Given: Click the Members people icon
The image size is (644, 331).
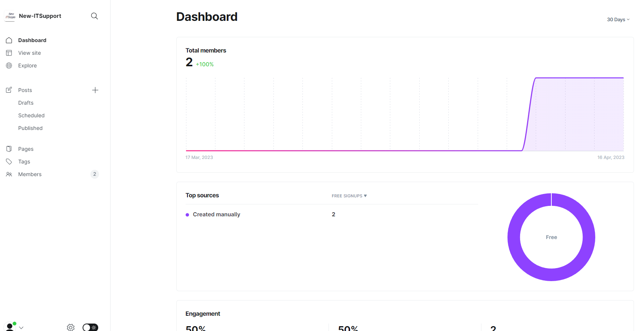Looking at the screenshot, I should click(x=9, y=174).
